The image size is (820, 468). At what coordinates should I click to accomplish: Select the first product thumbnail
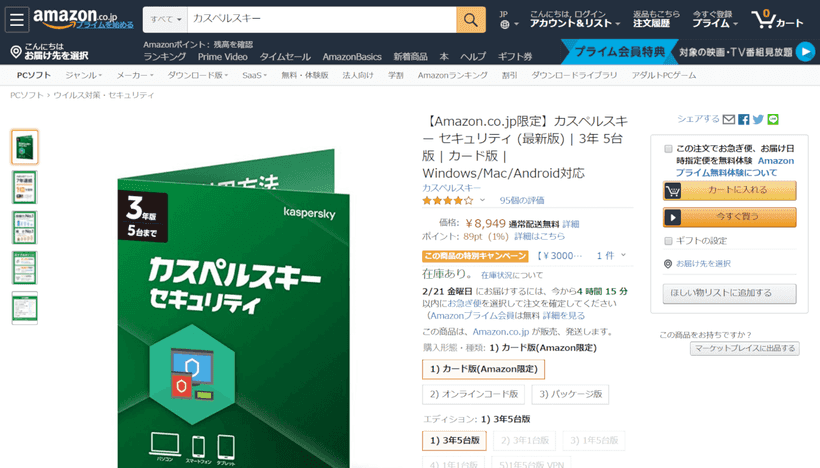point(25,147)
